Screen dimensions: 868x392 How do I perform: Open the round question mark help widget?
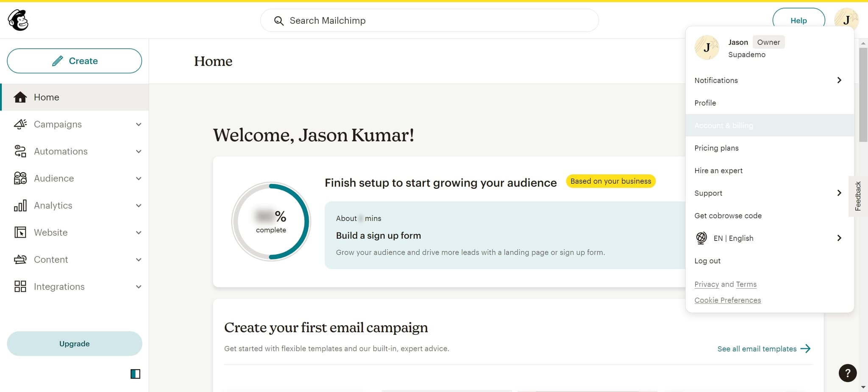point(847,373)
